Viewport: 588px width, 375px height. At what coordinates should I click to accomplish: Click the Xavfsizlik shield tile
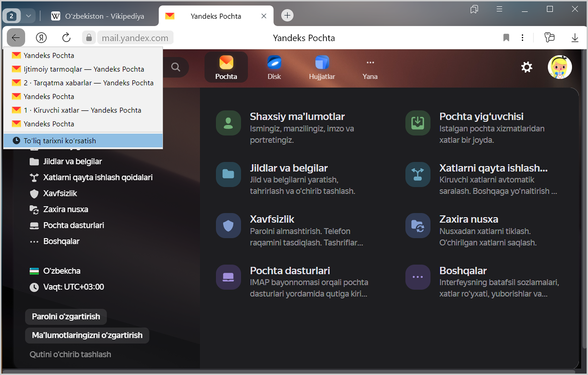[x=228, y=226]
